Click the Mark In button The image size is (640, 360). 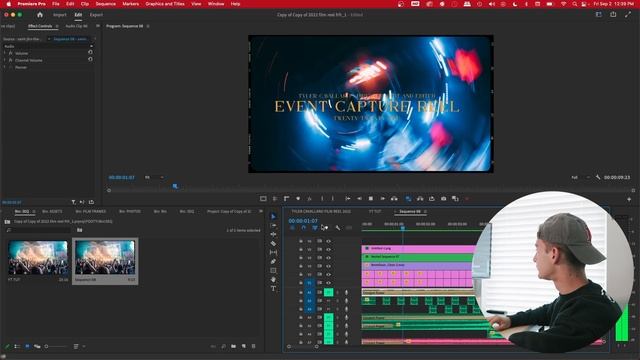(322, 199)
